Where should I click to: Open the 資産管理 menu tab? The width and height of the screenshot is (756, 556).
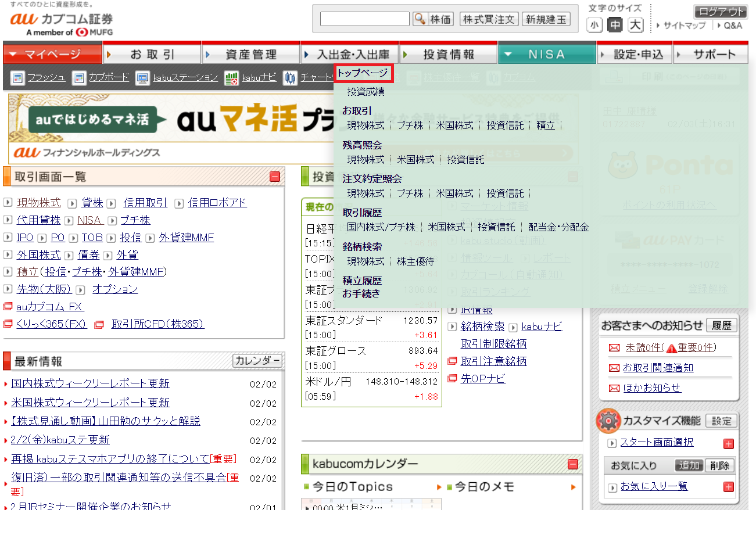(x=250, y=54)
